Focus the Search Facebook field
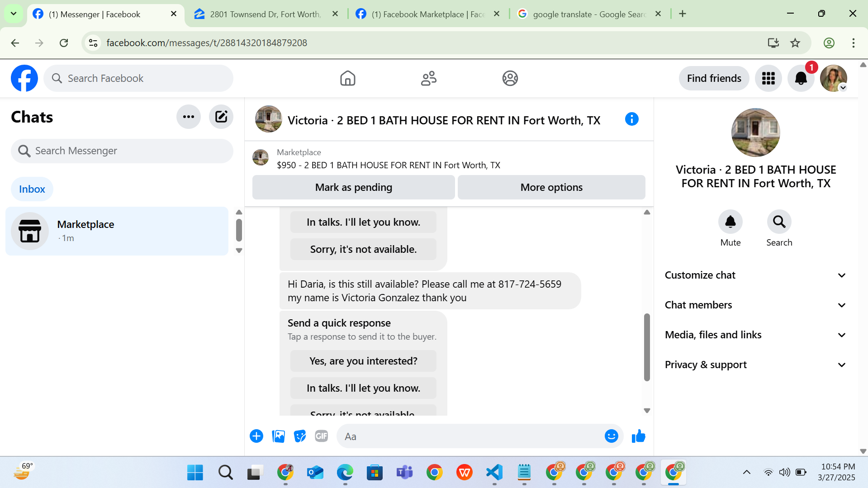 tap(138, 78)
